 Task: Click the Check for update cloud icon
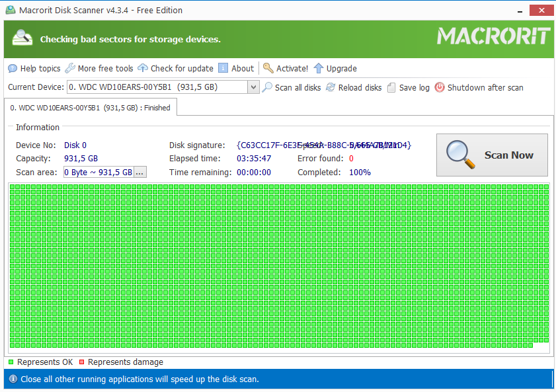point(143,68)
